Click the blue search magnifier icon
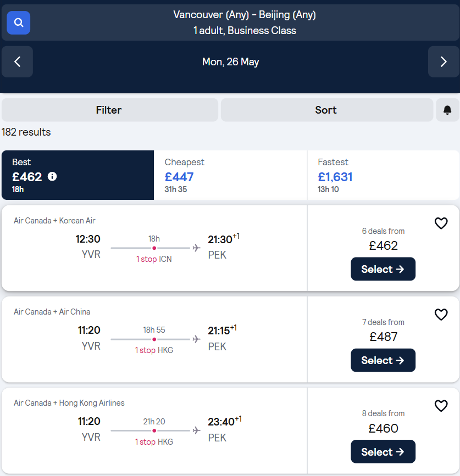 pyautogui.click(x=19, y=23)
